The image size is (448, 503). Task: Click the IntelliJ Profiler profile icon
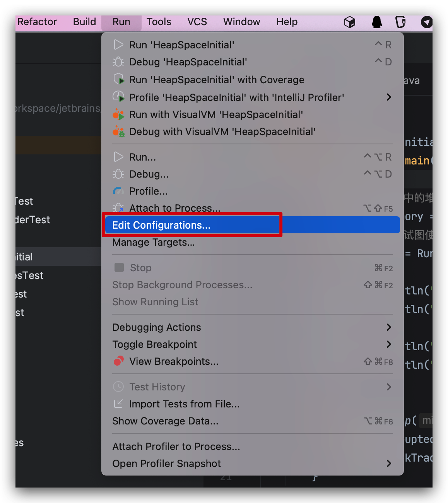click(118, 97)
